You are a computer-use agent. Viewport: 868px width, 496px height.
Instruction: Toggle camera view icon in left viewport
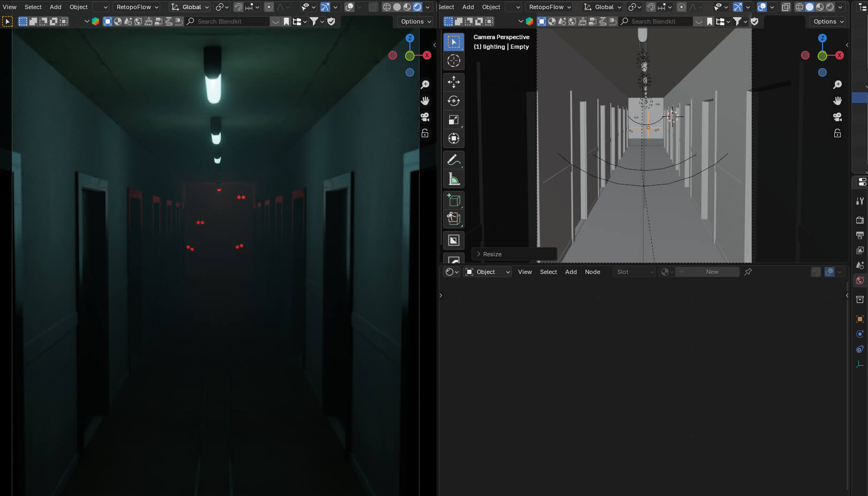click(425, 117)
